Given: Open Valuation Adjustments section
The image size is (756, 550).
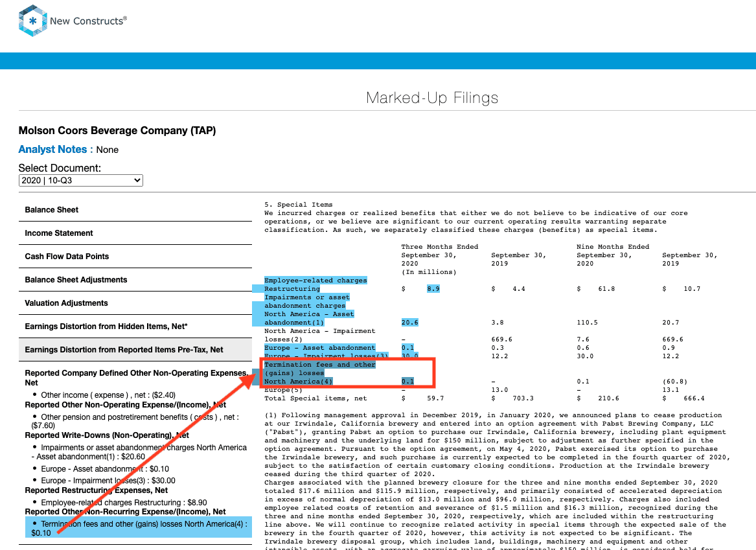Looking at the screenshot, I should coord(135,303).
